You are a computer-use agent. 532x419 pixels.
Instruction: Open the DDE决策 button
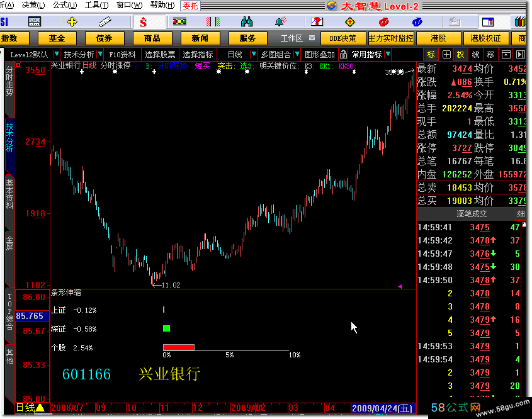(342, 38)
